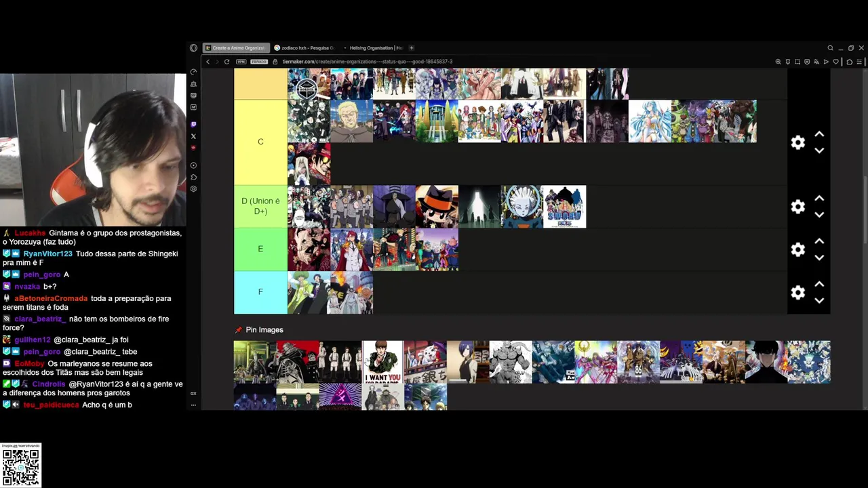Open Opera menu logo button
The height and width of the screenshot is (488, 868).
click(x=194, y=48)
